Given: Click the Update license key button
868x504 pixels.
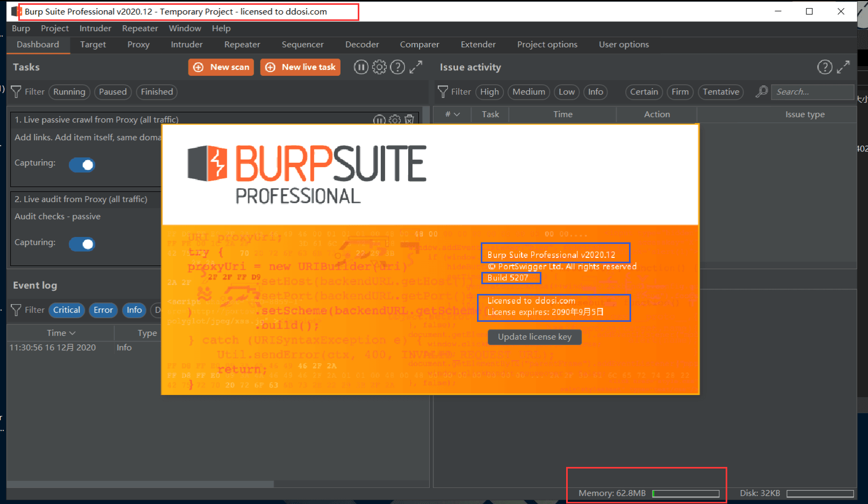Looking at the screenshot, I should coord(534,337).
